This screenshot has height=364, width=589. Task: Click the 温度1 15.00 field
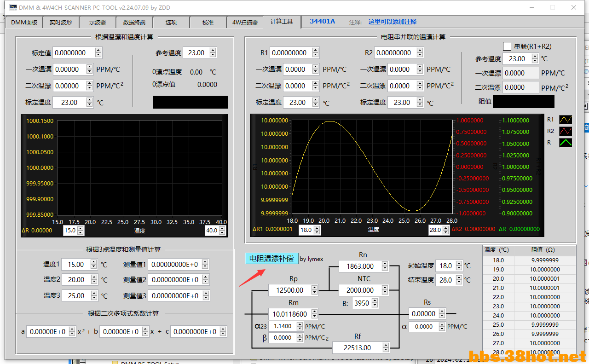(x=76, y=265)
